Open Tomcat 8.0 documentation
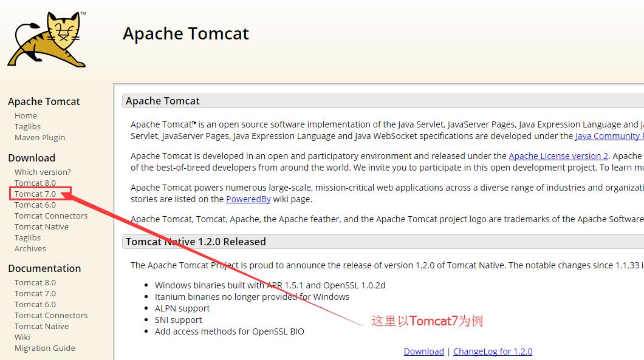644x360 pixels. pos(35,282)
